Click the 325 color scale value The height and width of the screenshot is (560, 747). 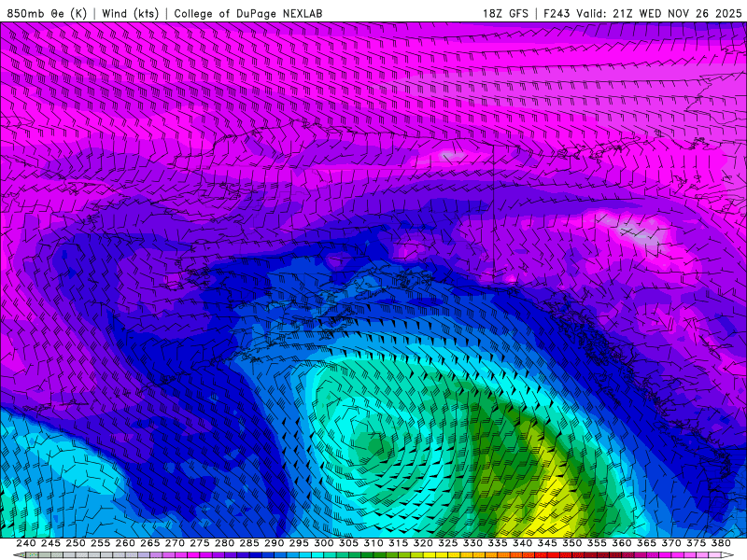[x=447, y=543]
